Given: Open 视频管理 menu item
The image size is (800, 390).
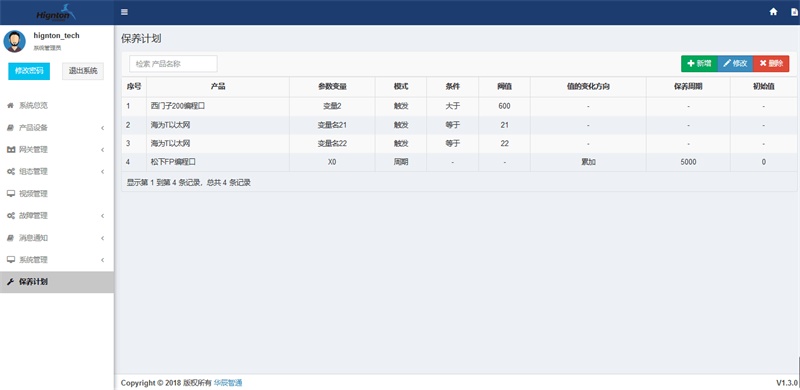Looking at the screenshot, I should (x=57, y=193).
